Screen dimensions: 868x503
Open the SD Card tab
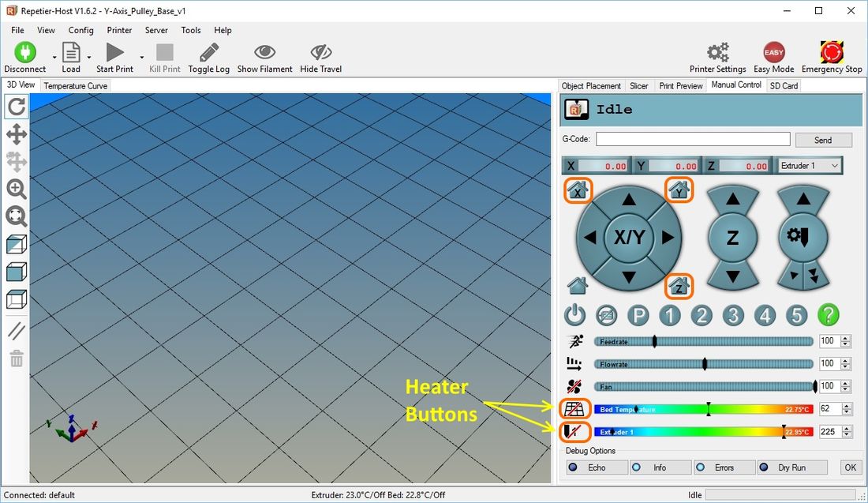click(784, 86)
